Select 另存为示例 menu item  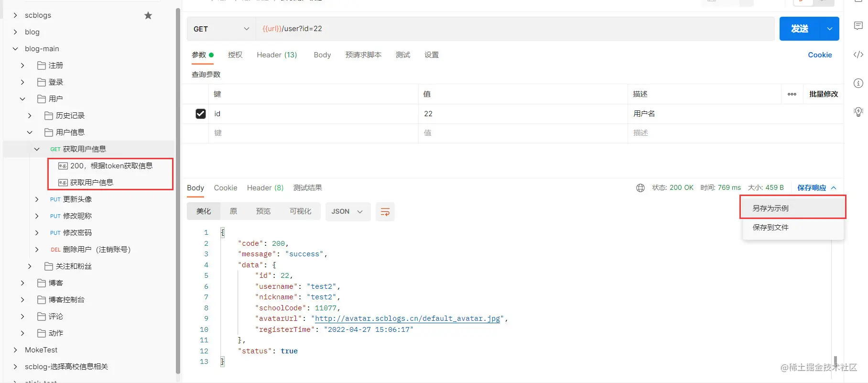click(x=793, y=208)
